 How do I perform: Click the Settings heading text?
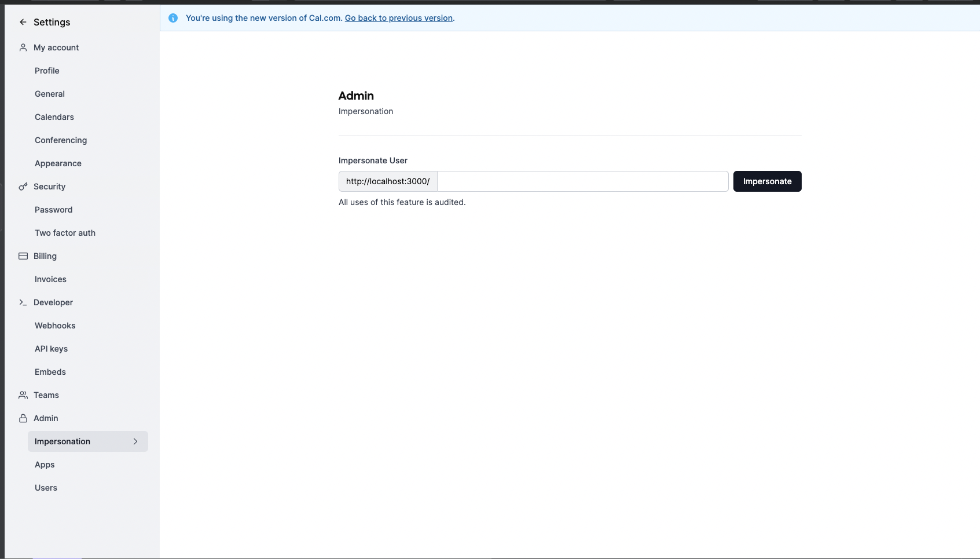click(52, 22)
